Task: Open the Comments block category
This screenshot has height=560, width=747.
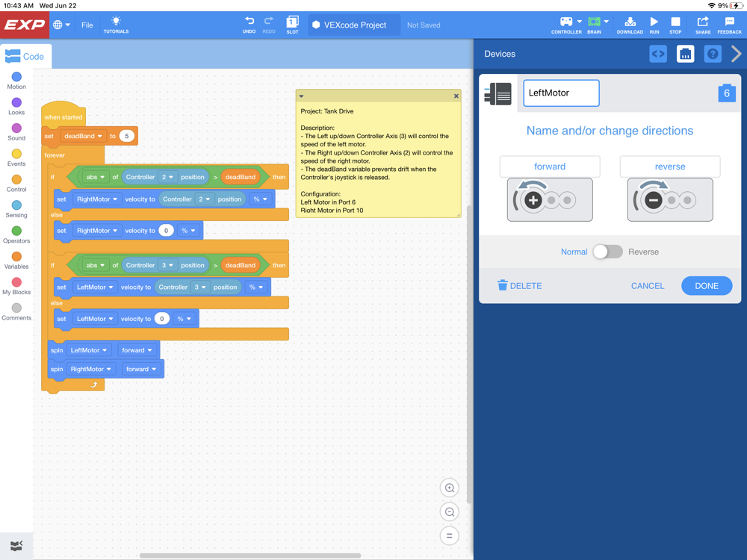Action: (16, 312)
